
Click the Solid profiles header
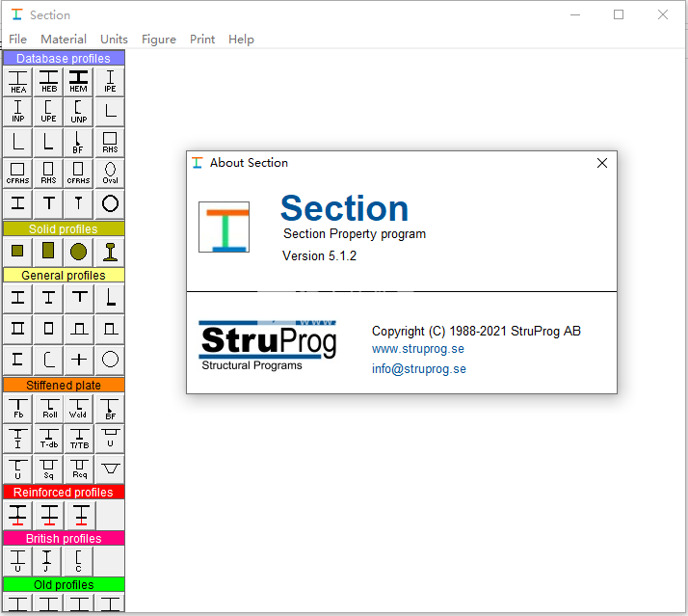64,228
